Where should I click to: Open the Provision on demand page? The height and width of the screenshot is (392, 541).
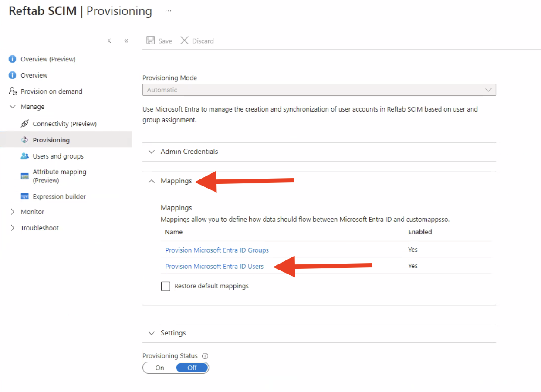coord(51,91)
